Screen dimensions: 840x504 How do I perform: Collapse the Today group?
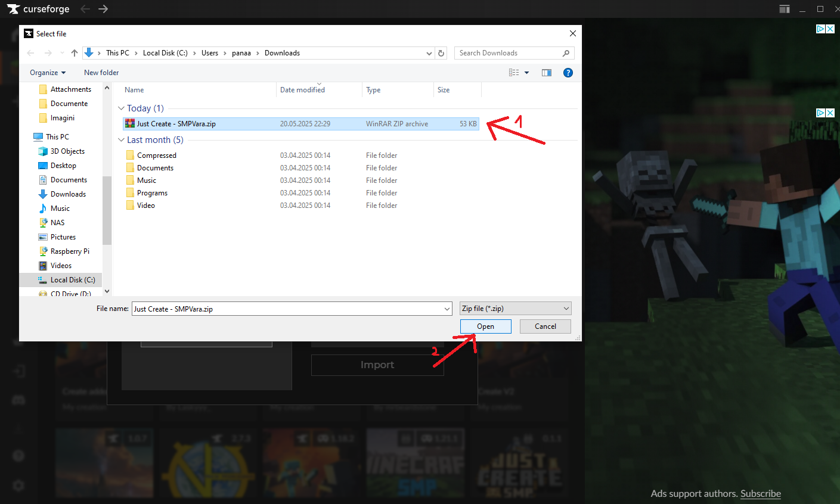[x=121, y=108]
